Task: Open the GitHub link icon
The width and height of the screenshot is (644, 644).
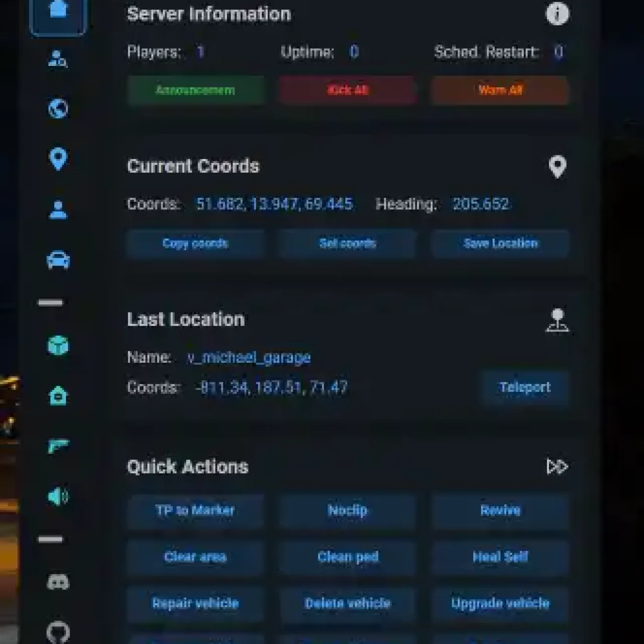Action: coord(58,632)
